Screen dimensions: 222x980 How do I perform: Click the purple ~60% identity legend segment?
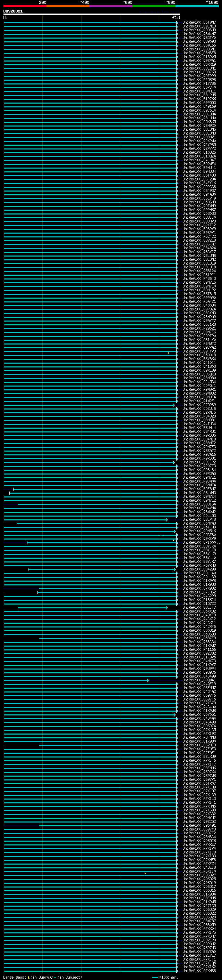click(x=111, y=6)
